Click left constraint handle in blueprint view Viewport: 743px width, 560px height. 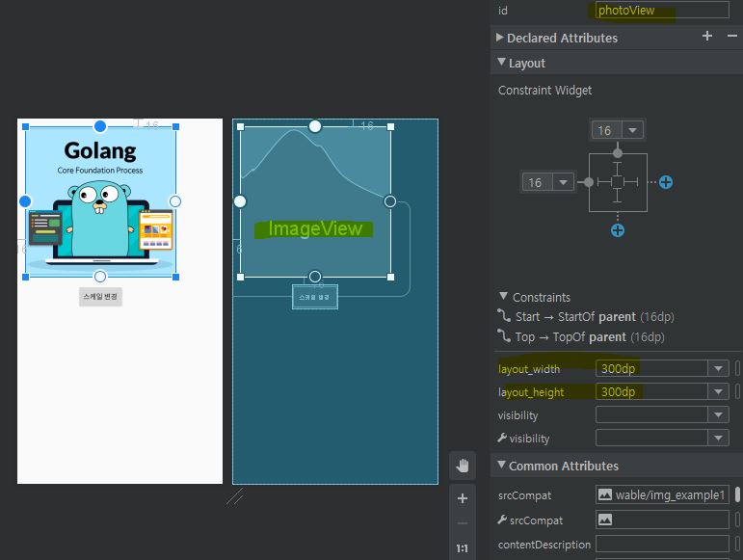click(x=240, y=201)
